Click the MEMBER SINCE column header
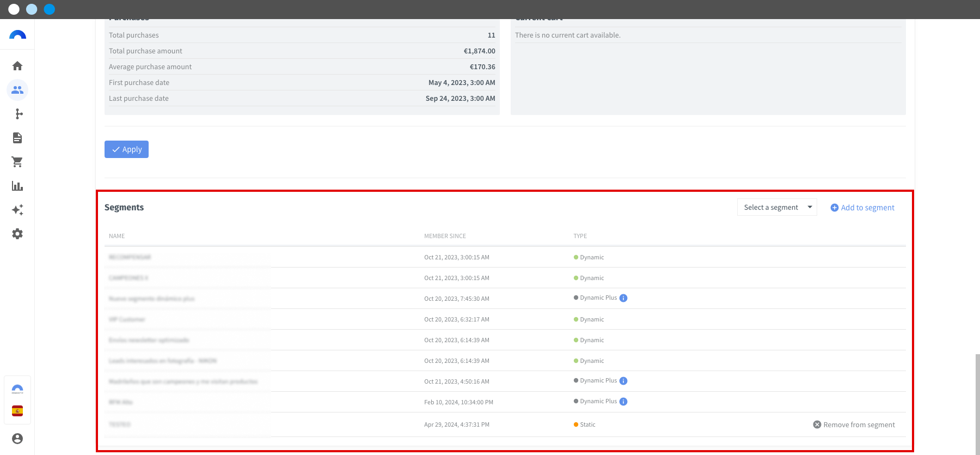 pyautogui.click(x=445, y=236)
